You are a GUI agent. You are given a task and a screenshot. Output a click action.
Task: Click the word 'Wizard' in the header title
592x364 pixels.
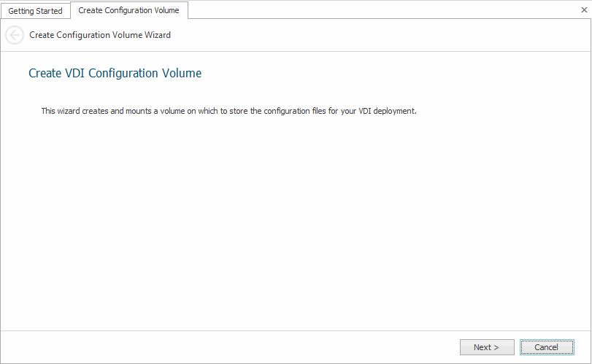point(157,35)
